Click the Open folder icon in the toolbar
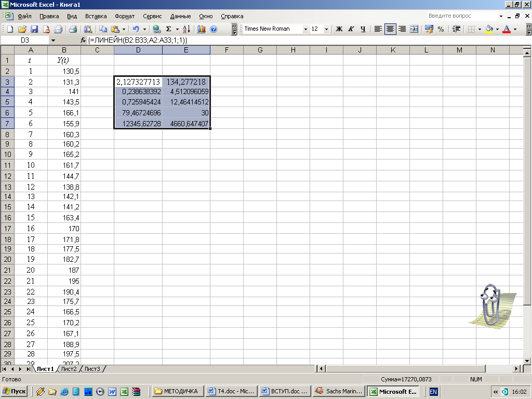 coord(22,29)
